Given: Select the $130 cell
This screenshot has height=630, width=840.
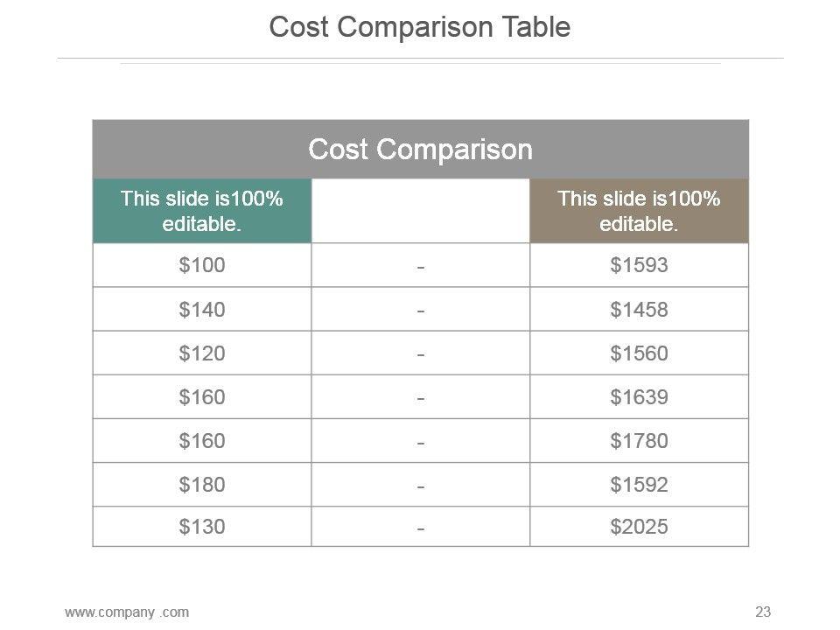Looking at the screenshot, I should (202, 527).
